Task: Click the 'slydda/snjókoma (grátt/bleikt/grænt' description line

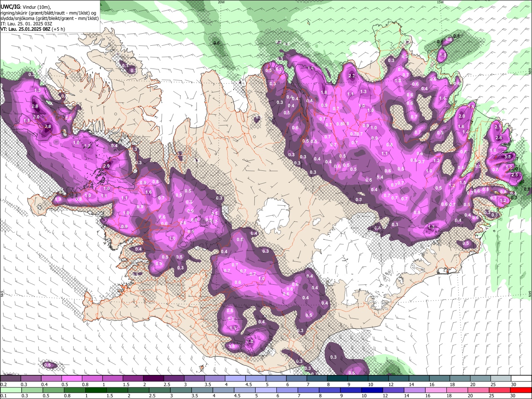Action: click(49, 18)
